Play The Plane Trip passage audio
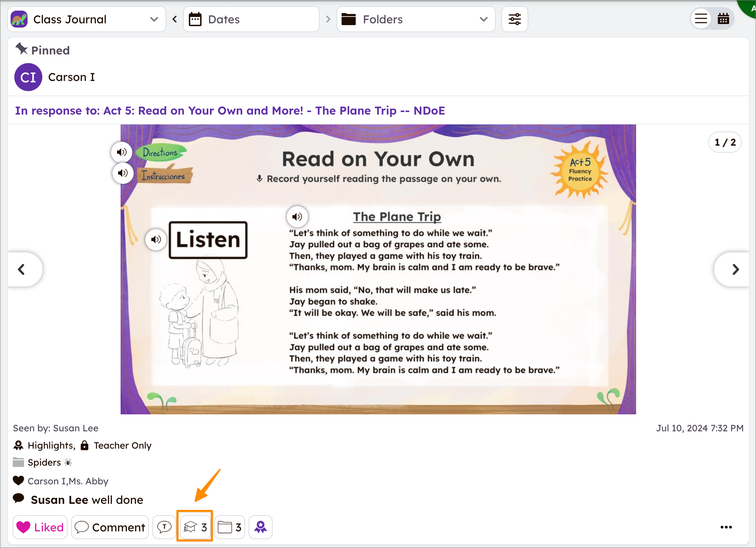The image size is (756, 548). click(297, 217)
